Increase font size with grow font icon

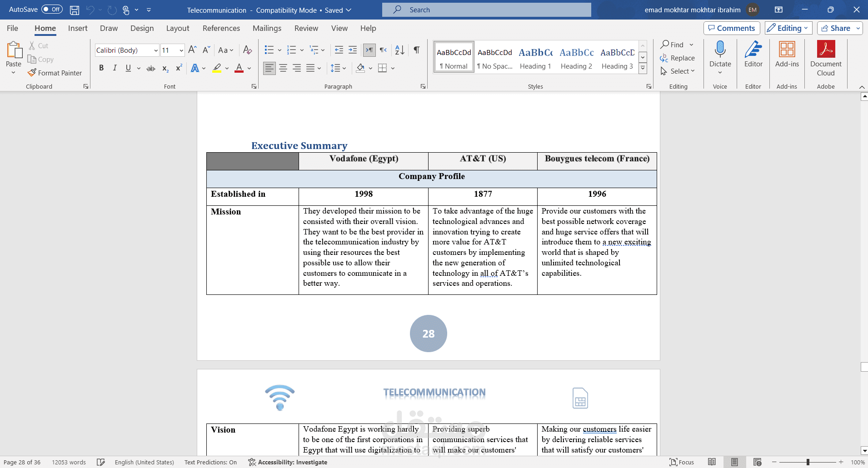(x=192, y=50)
